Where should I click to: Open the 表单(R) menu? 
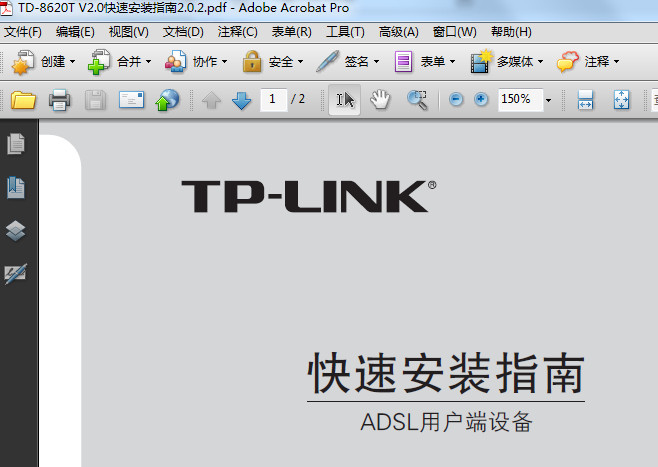(292, 32)
